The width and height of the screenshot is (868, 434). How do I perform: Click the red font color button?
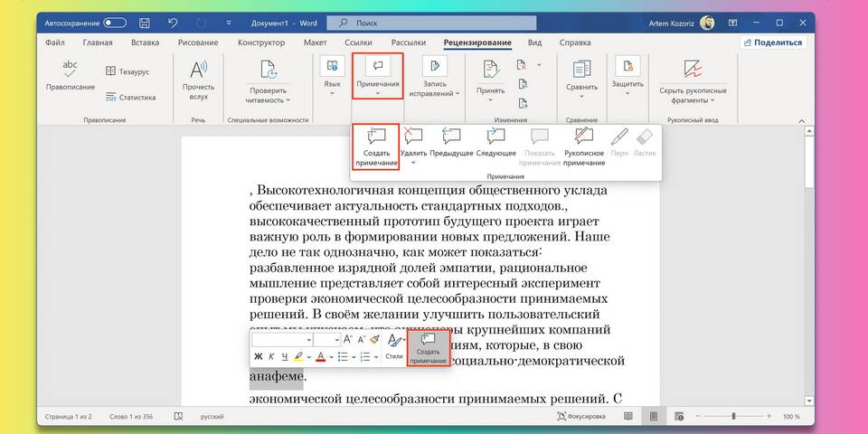pyautogui.click(x=320, y=356)
